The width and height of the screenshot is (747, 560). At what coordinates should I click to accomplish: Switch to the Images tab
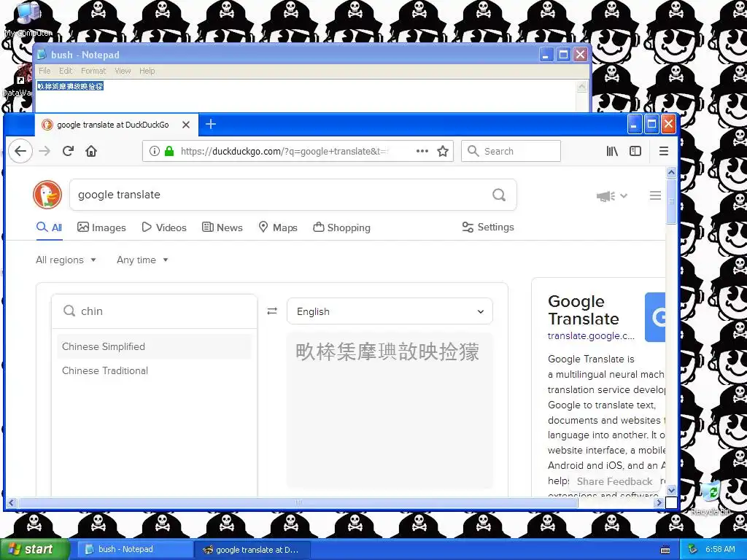pyautogui.click(x=101, y=227)
